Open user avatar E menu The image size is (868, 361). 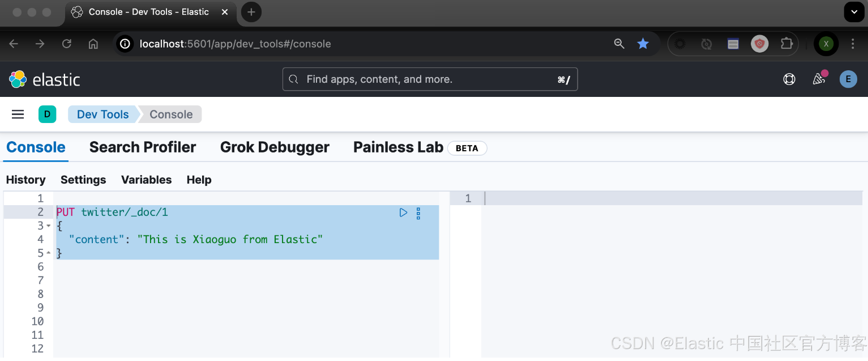(848, 79)
